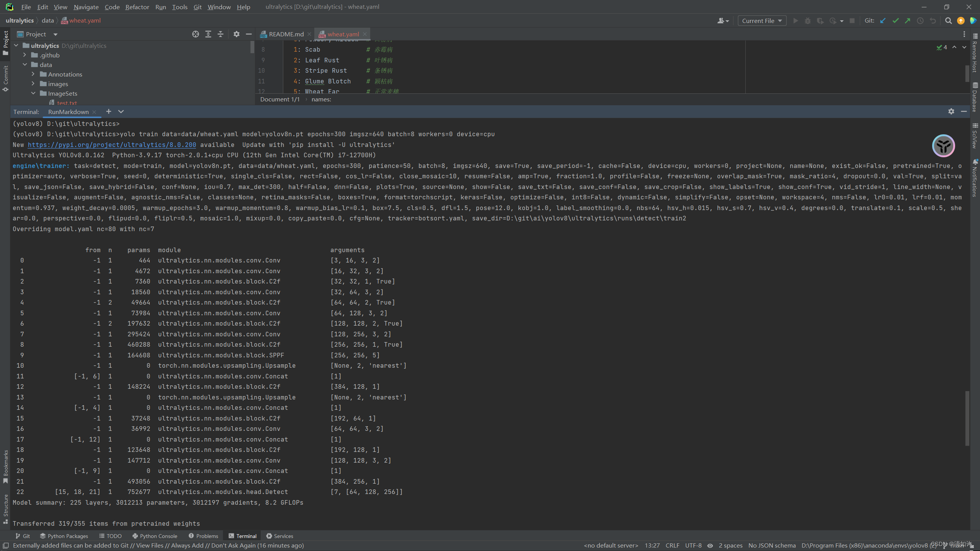Click the Settings gear icon in terminal
Viewport: 980px width, 551px height.
[x=951, y=111]
